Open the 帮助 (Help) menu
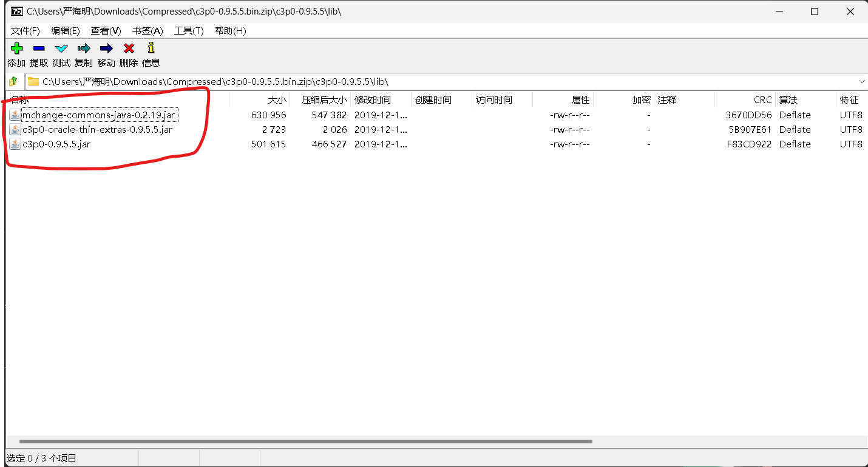Screen dimensions: 868x467 click(x=230, y=31)
